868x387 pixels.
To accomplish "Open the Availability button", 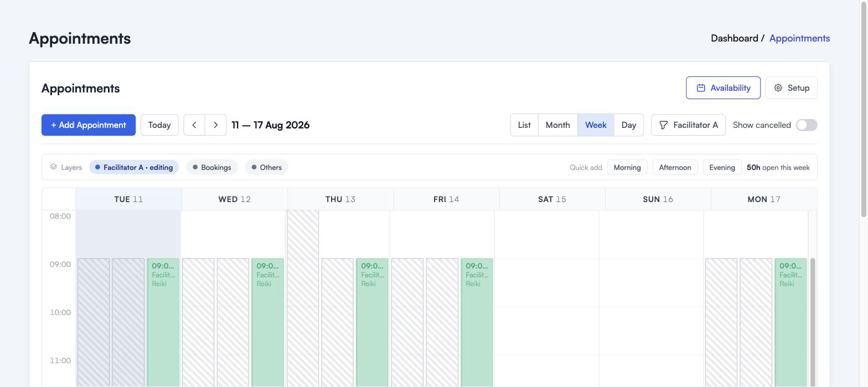I will 723,88.
